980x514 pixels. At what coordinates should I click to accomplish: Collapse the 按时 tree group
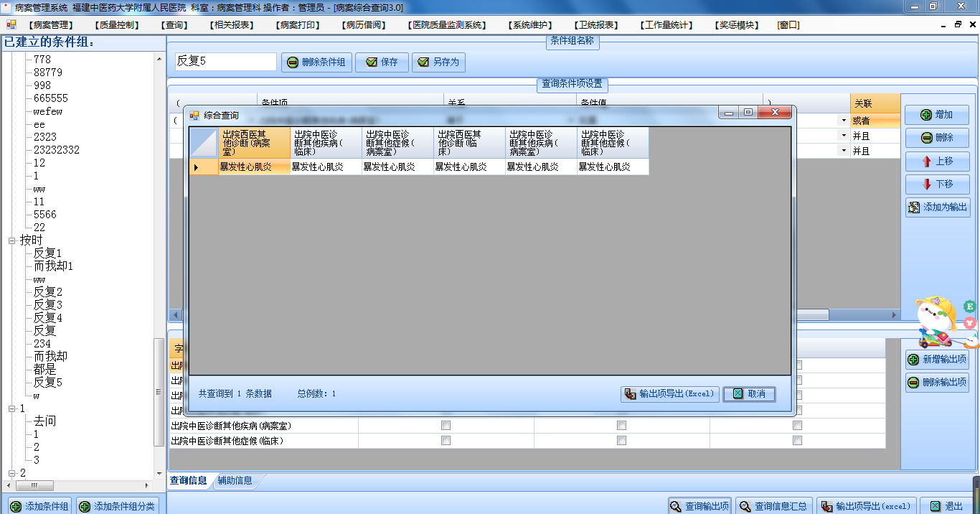pos(11,240)
